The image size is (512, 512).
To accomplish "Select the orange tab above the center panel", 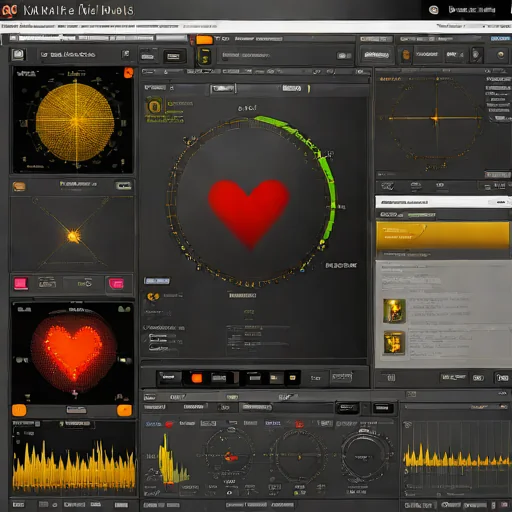I will coord(204,40).
